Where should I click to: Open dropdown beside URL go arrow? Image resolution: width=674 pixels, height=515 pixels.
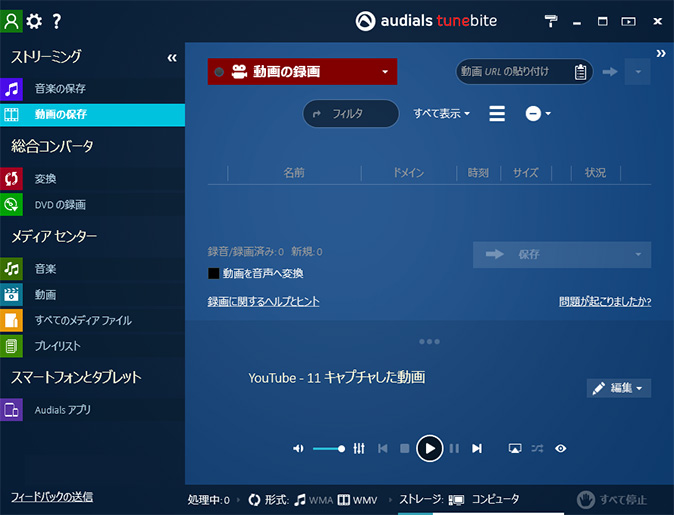tap(638, 72)
